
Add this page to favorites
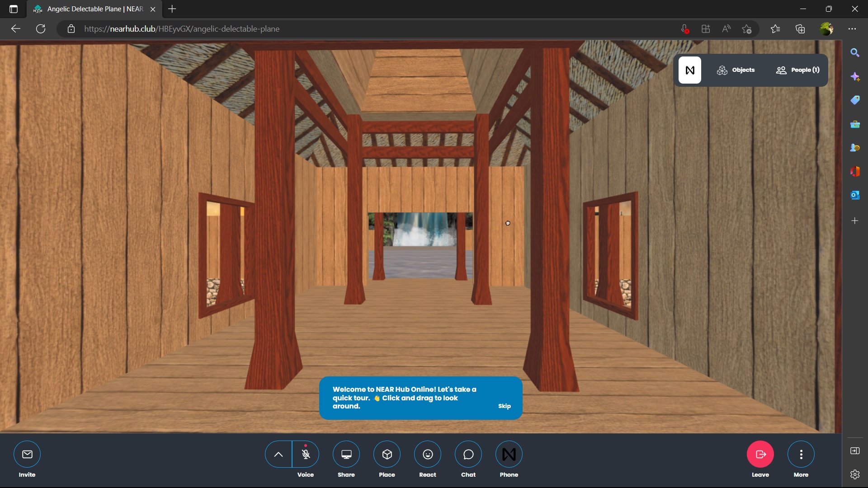(746, 29)
